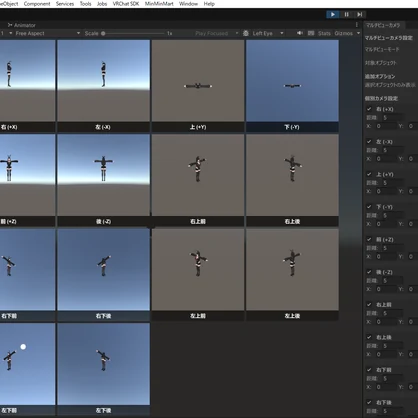Pause the editor with the pause button
Screen dimensions: 418x418
click(x=346, y=14)
